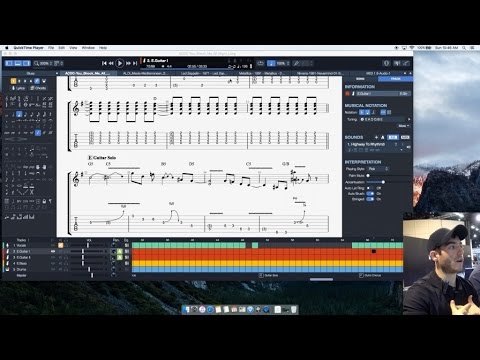Click the Vocals track orange solo button
This screenshot has width=480, height=360.
coord(60,245)
